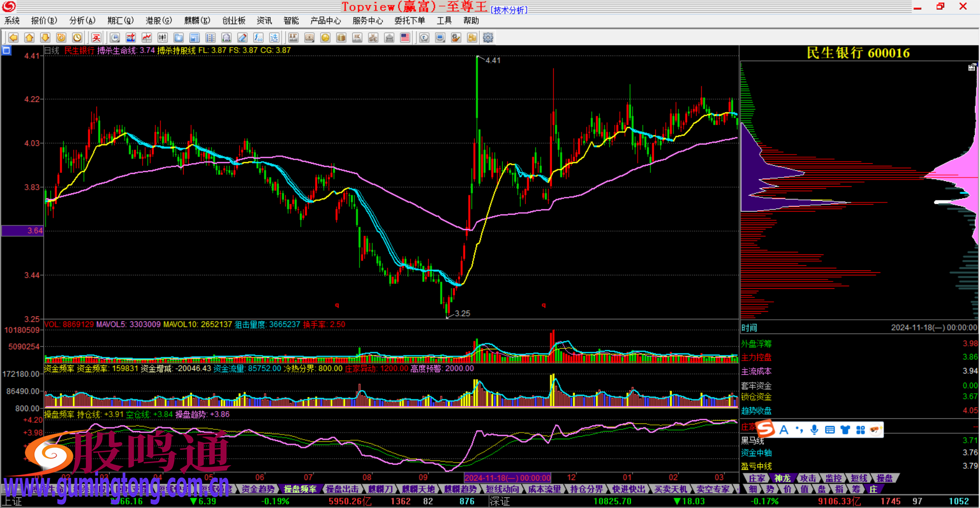Expand the 工具 menu

[x=444, y=20]
